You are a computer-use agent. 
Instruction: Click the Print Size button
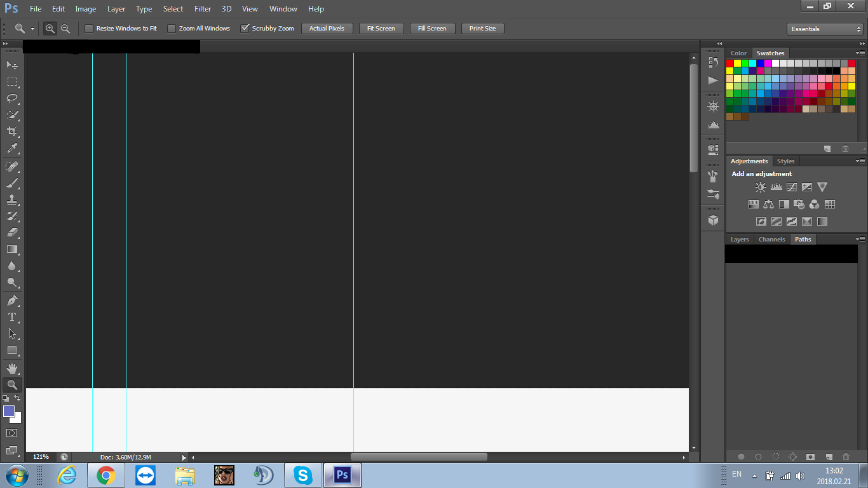coord(482,29)
